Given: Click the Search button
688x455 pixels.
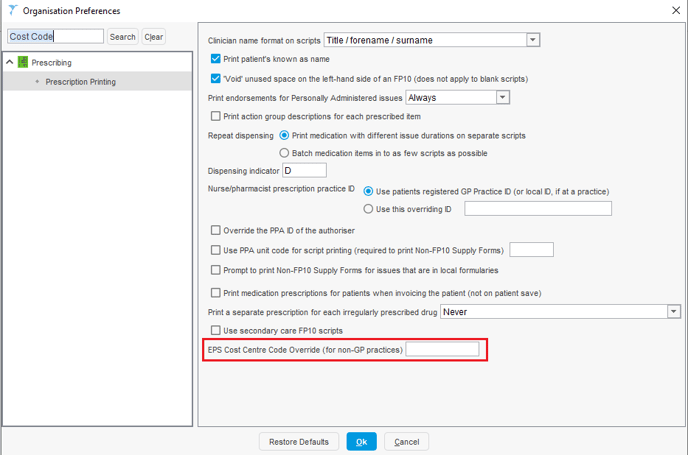Looking at the screenshot, I should 122,37.
